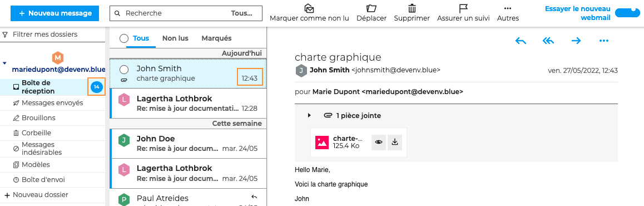Open John Doe's message from mar. 24/05
This screenshot has width=644, height=206.
tap(188, 144)
